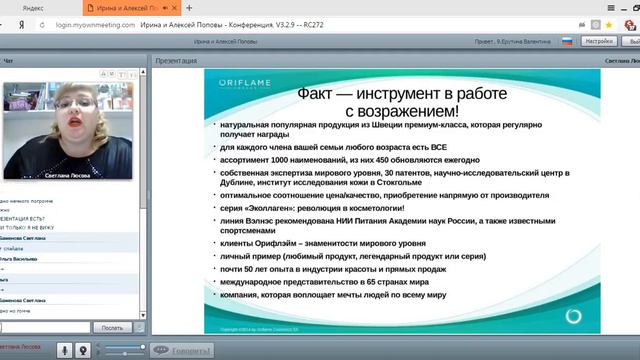
Task: Click the translate icon in address bar
Action: (x=582, y=25)
